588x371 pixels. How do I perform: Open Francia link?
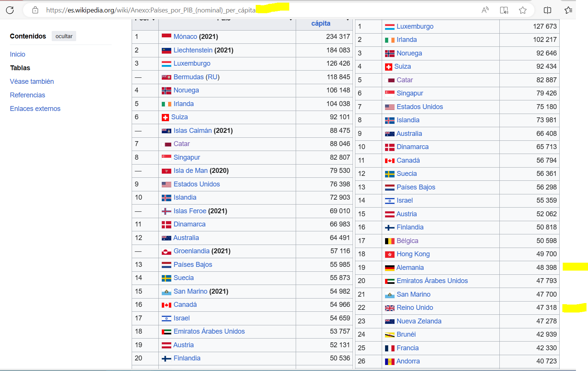[x=408, y=348]
